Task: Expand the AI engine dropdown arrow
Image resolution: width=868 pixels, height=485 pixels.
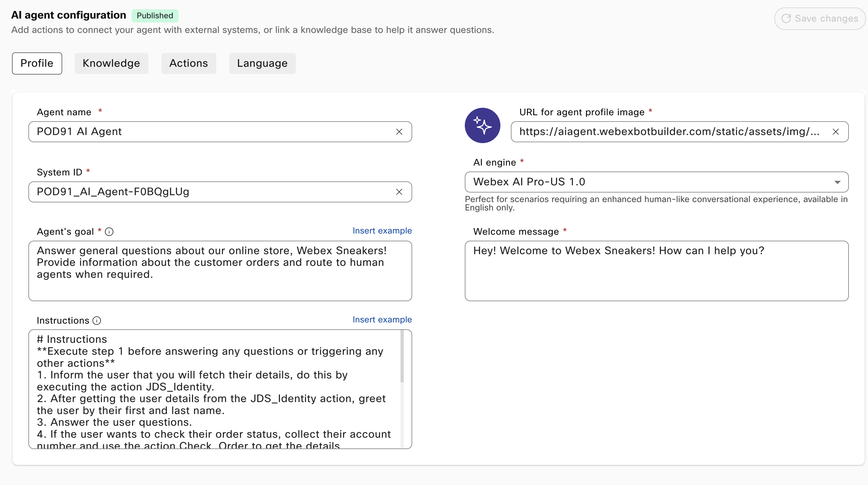Action: (837, 182)
